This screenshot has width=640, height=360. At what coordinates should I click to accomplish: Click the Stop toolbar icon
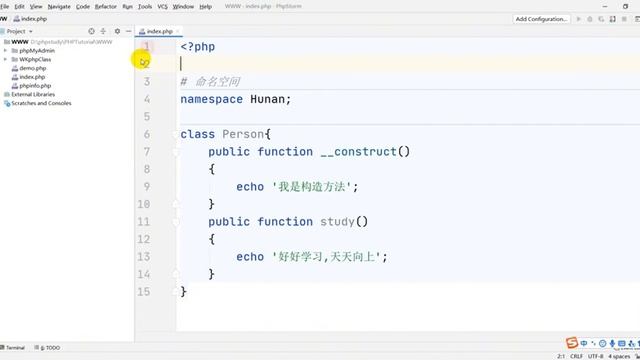(x=624, y=19)
